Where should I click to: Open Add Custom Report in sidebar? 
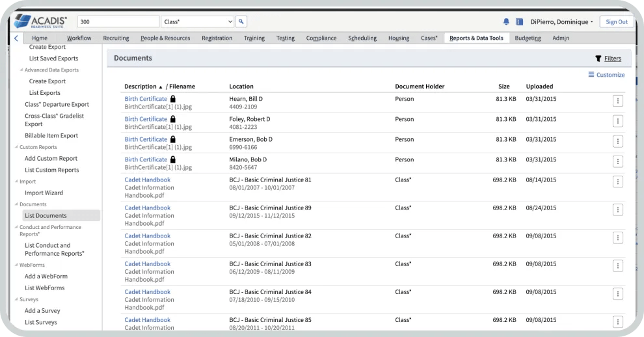tap(51, 158)
